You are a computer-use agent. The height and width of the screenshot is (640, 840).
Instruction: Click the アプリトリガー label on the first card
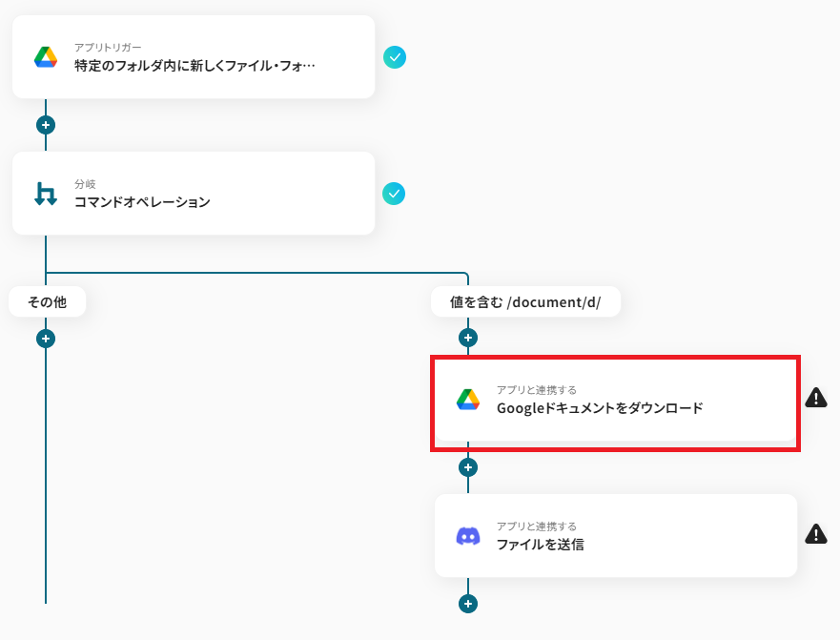(108, 47)
